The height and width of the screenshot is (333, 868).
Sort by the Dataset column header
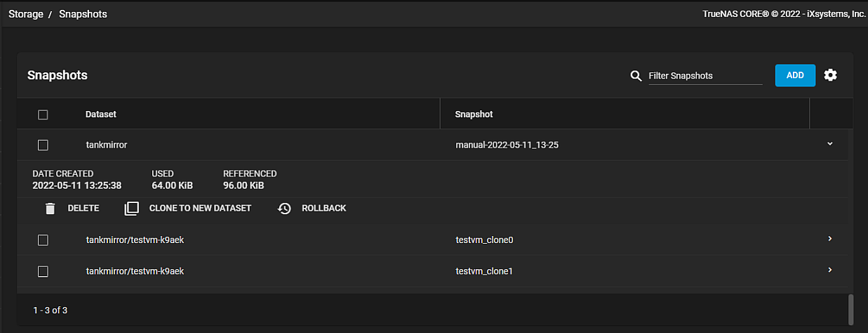(x=101, y=114)
